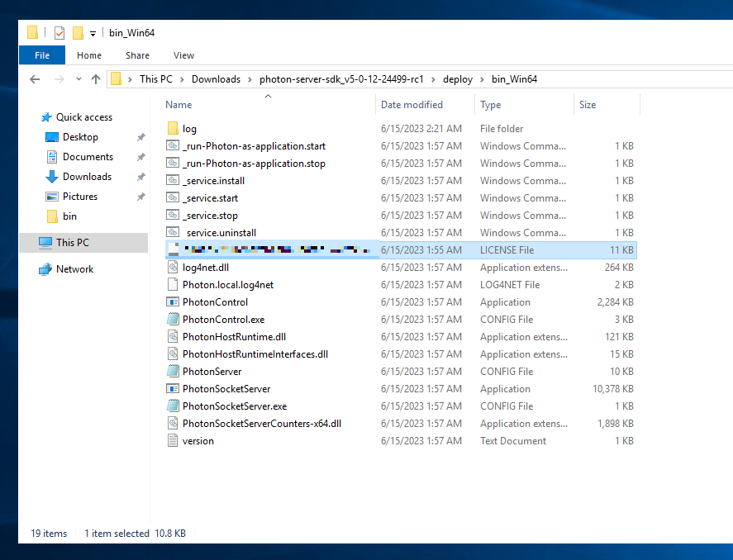Click the PhotonSocketServer.exe config file icon

173,406
